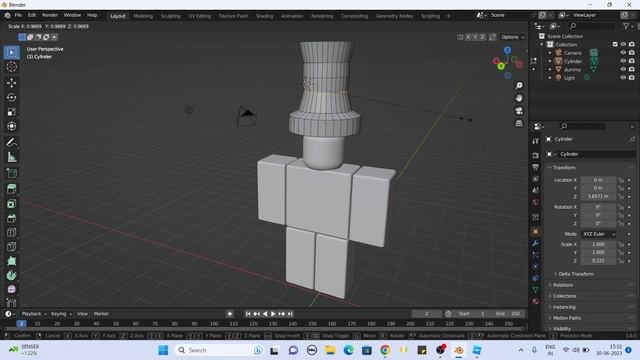Image resolution: width=640 pixels, height=360 pixels.
Task: Select the Annotate tool
Action: coord(11,142)
